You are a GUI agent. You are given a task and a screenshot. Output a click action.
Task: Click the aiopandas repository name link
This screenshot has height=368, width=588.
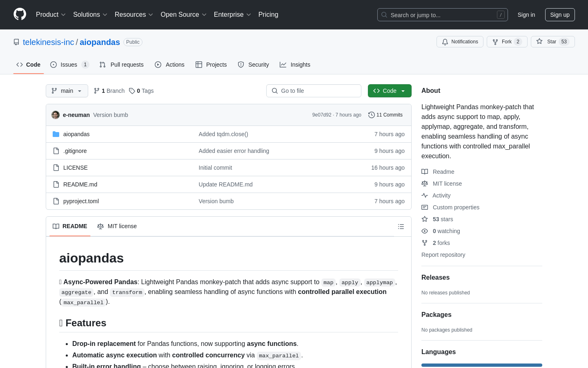100,42
